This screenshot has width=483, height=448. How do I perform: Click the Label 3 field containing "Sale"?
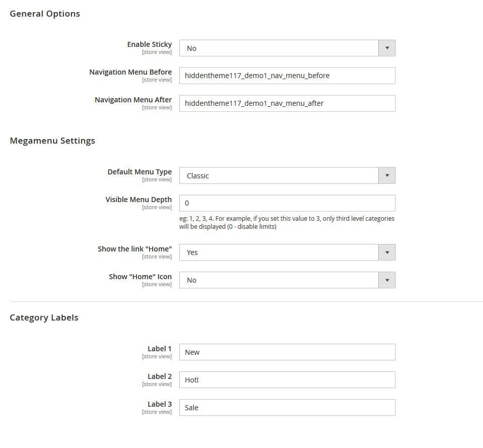coord(287,407)
